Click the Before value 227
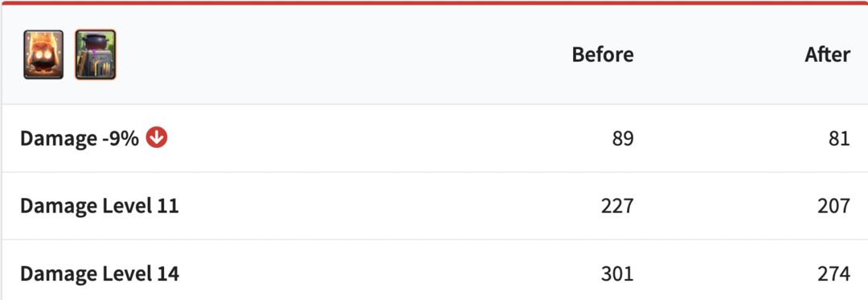 click(x=617, y=206)
